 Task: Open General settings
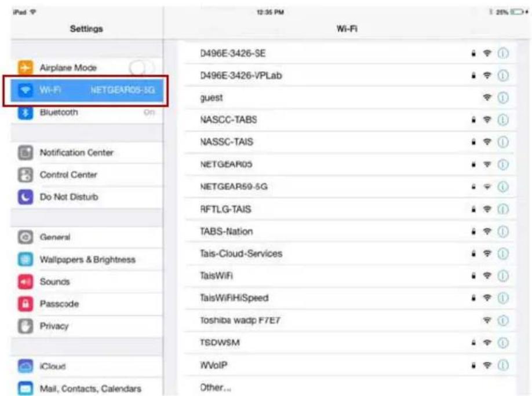[x=87, y=237]
